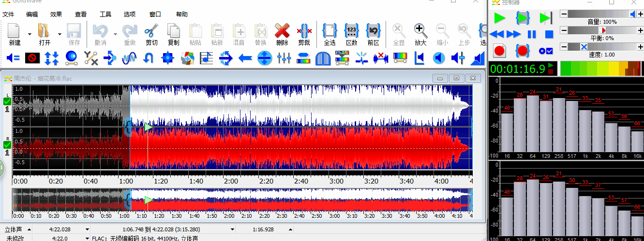Click the 区数 markers icon
Screen dimensions: 644x241
coord(352,35)
